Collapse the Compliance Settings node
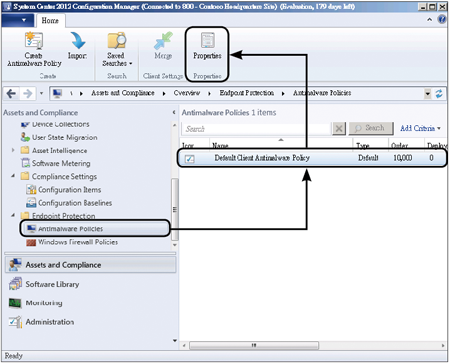 click(13, 176)
